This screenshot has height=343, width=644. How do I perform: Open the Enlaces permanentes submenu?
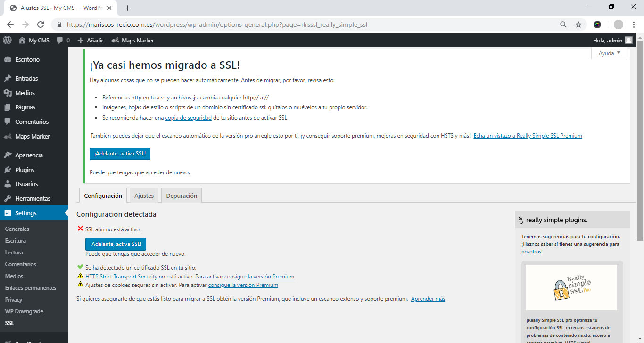31,288
